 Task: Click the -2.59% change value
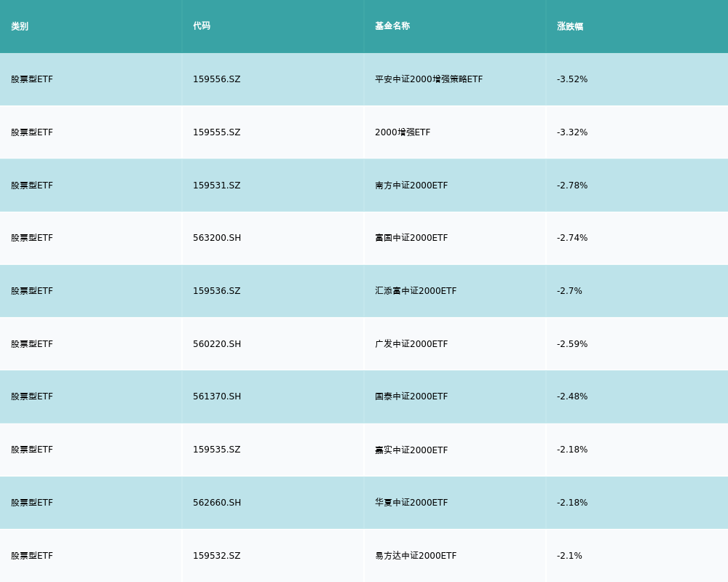pos(572,344)
